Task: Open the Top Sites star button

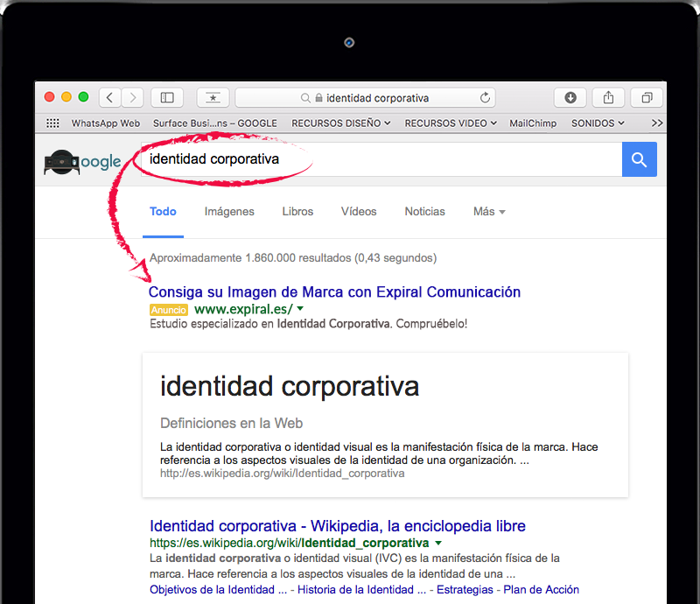Action: point(213,97)
